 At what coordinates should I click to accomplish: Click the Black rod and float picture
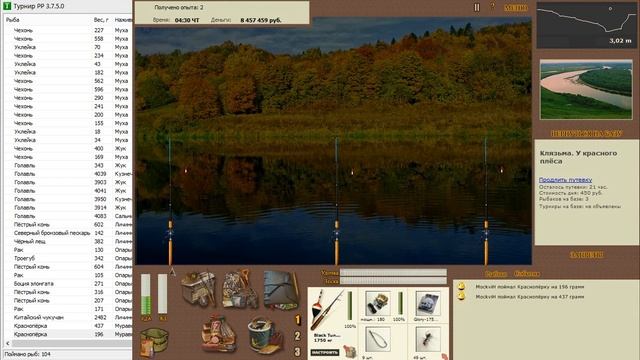pyautogui.click(x=327, y=310)
